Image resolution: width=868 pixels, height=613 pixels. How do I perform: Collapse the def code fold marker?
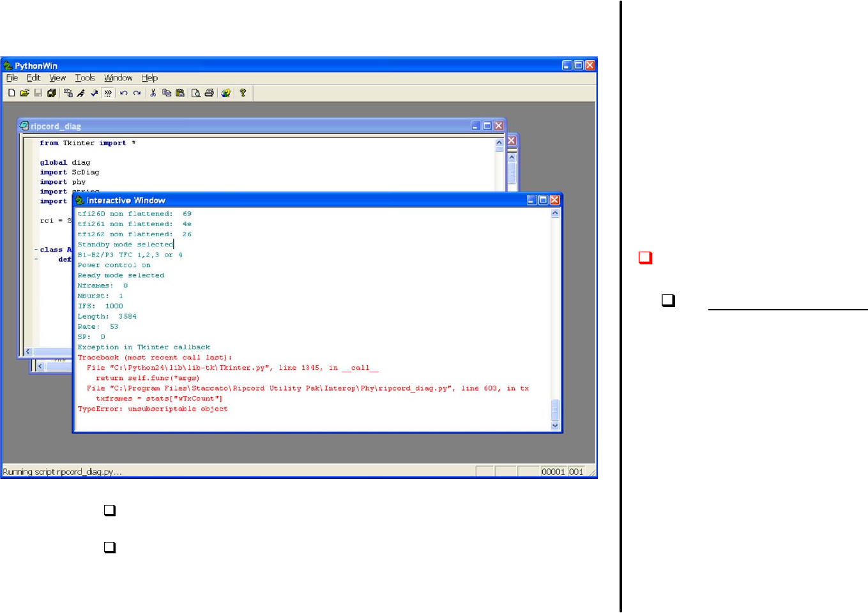point(36,259)
